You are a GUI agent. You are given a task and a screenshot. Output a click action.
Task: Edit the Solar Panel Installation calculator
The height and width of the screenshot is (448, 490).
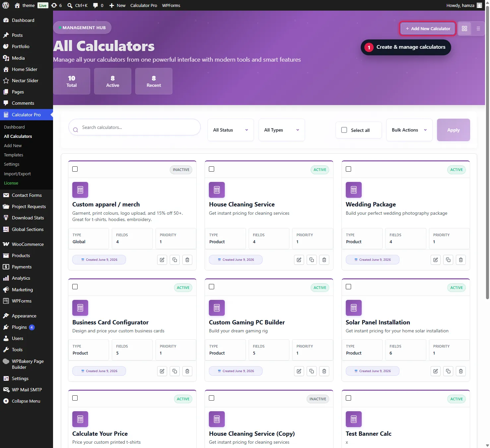click(x=436, y=371)
